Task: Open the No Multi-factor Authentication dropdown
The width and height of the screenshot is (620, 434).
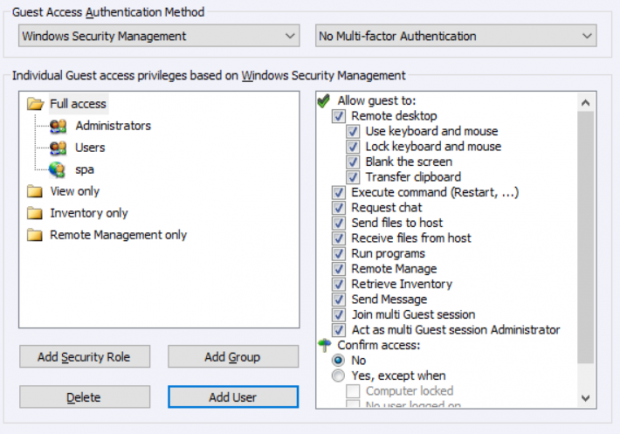Action: point(455,36)
